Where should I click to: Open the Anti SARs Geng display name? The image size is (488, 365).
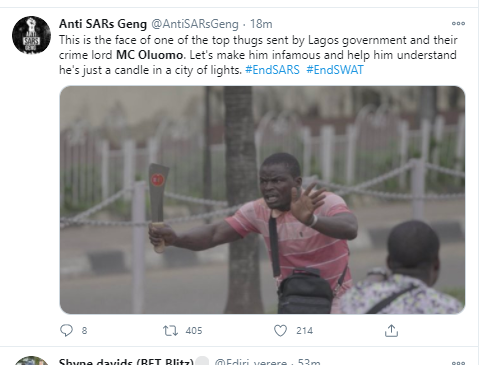(103, 24)
